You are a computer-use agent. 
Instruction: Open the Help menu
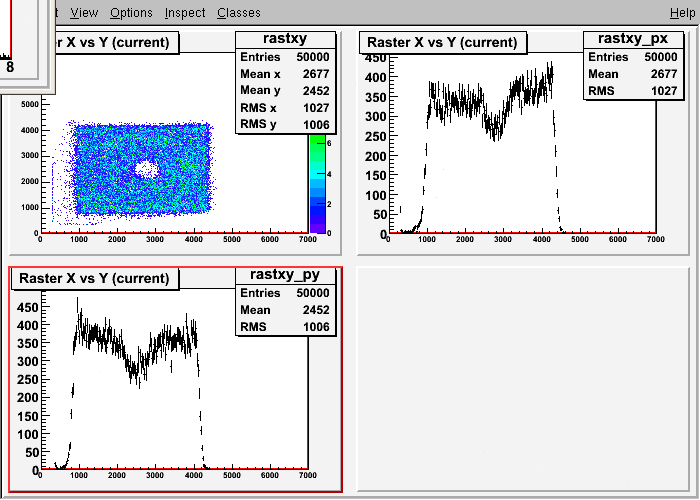click(x=683, y=13)
